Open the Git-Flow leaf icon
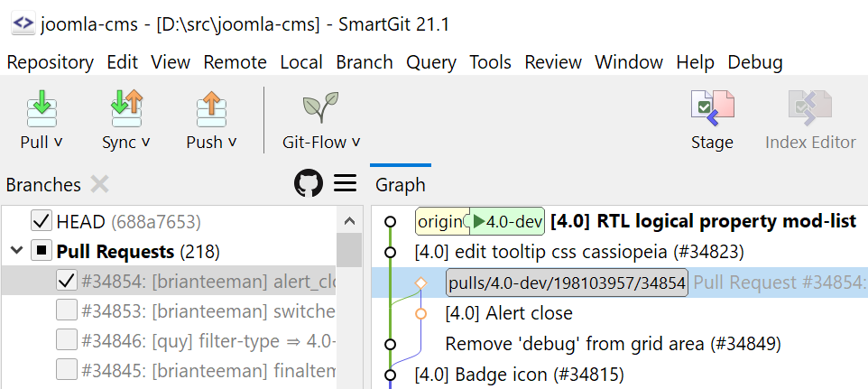Image resolution: width=868 pixels, height=389 pixels. 320,107
